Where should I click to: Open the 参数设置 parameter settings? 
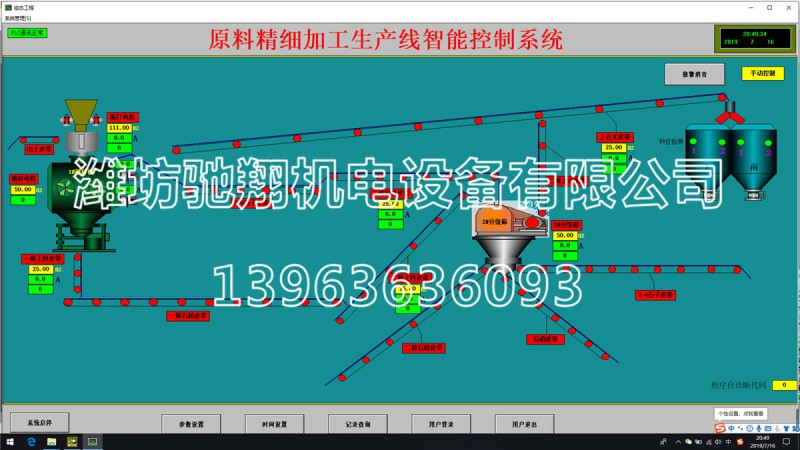pyautogui.click(x=191, y=424)
